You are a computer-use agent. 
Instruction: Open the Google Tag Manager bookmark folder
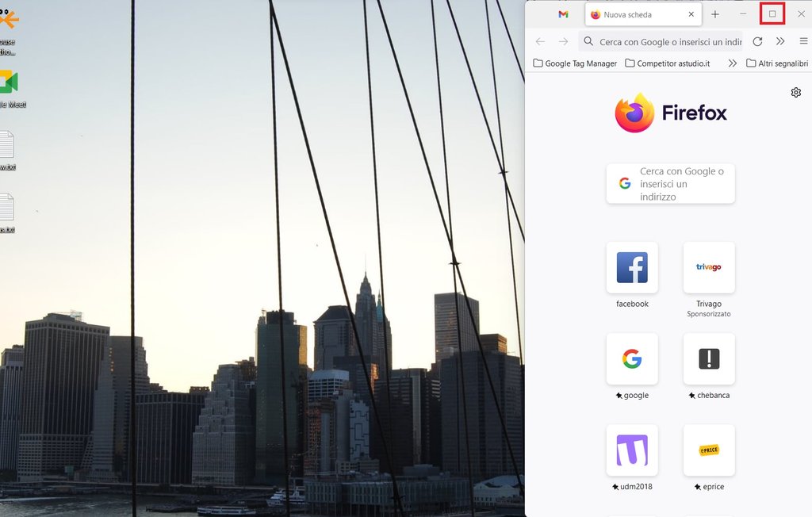point(575,63)
